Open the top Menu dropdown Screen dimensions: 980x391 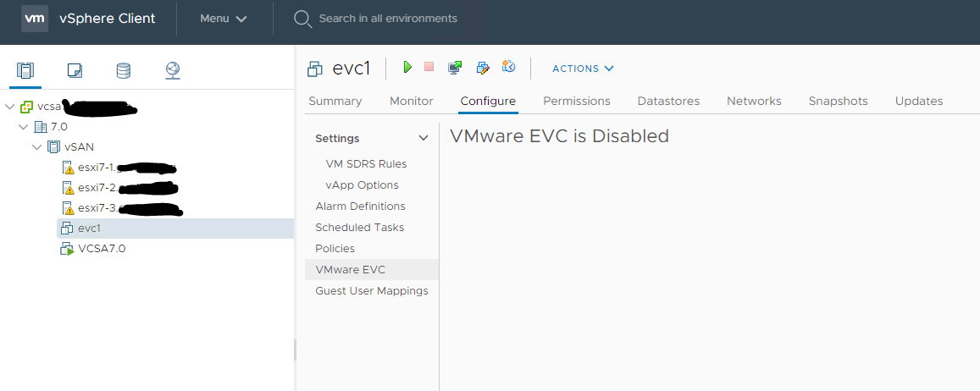tap(224, 19)
